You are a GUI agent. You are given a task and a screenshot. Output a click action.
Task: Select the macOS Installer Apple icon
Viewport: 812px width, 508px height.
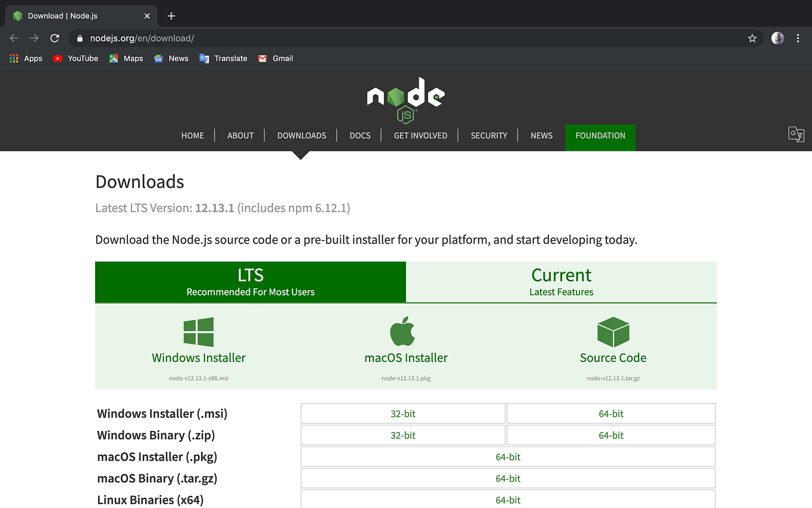tap(402, 330)
